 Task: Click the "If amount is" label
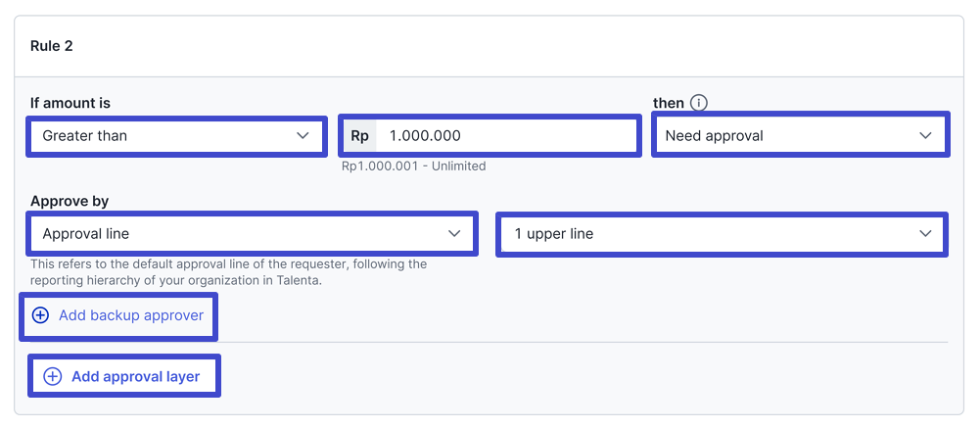(70, 103)
